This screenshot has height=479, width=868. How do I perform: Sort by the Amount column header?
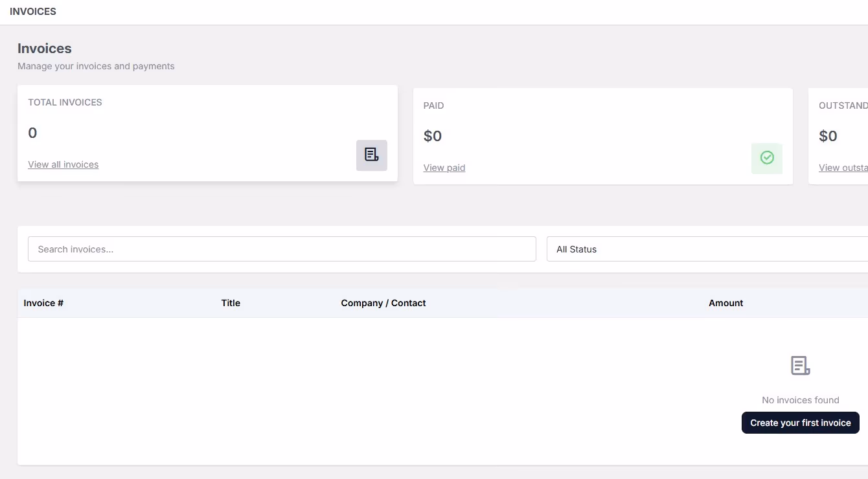click(x=725, y=303)
